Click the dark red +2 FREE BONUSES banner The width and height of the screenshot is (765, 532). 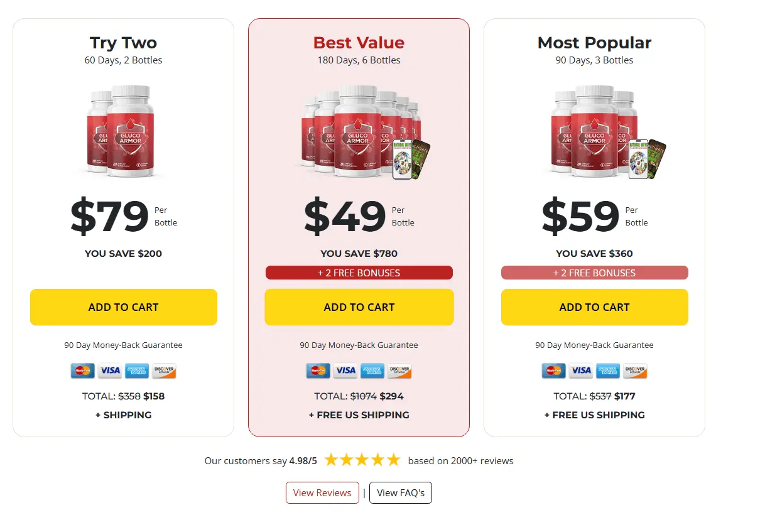click(359, 273)
